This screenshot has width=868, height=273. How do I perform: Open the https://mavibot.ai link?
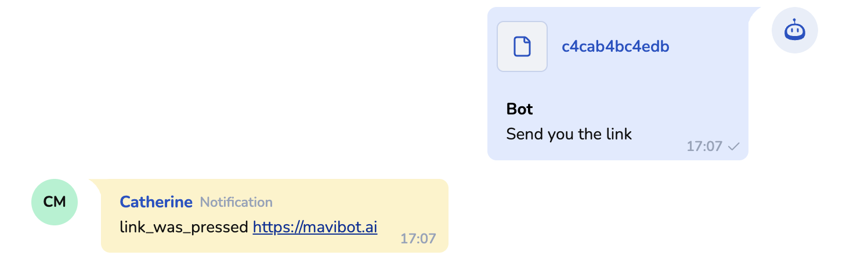pos(315,227)
